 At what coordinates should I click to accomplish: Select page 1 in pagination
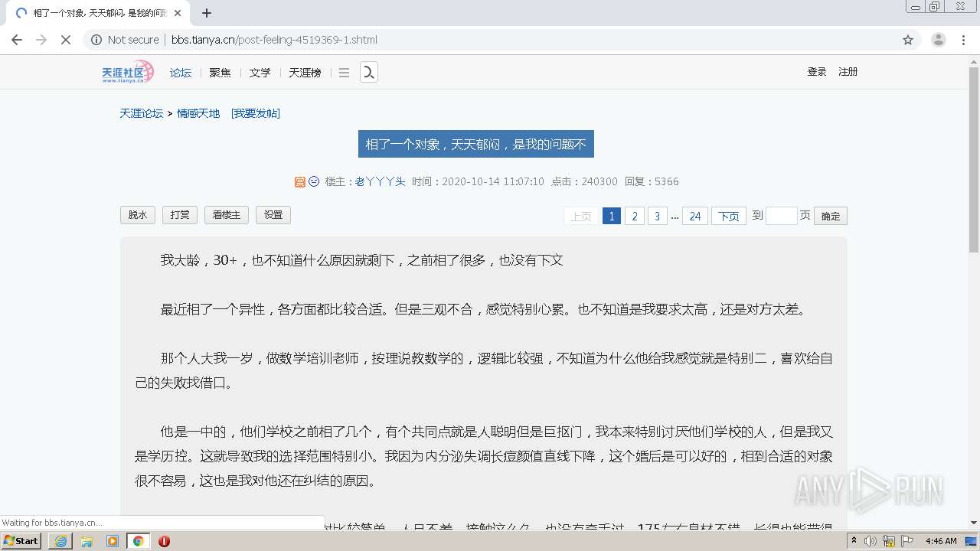click(611, 217)
